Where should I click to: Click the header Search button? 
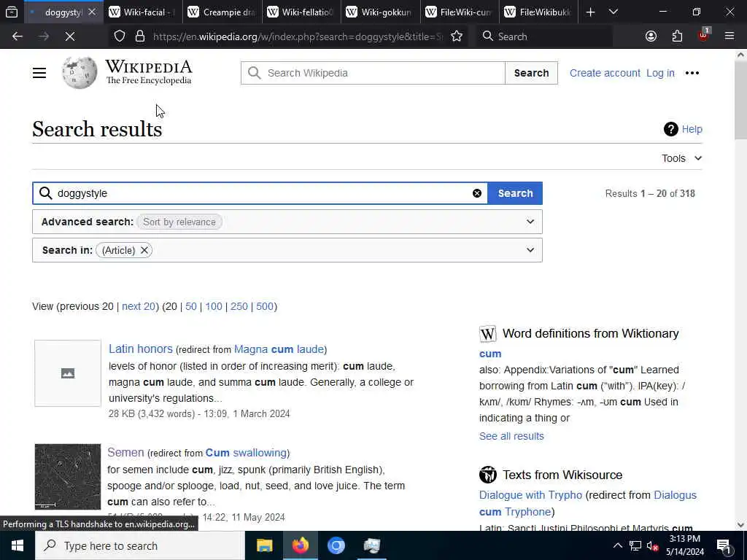coord(531,73)
